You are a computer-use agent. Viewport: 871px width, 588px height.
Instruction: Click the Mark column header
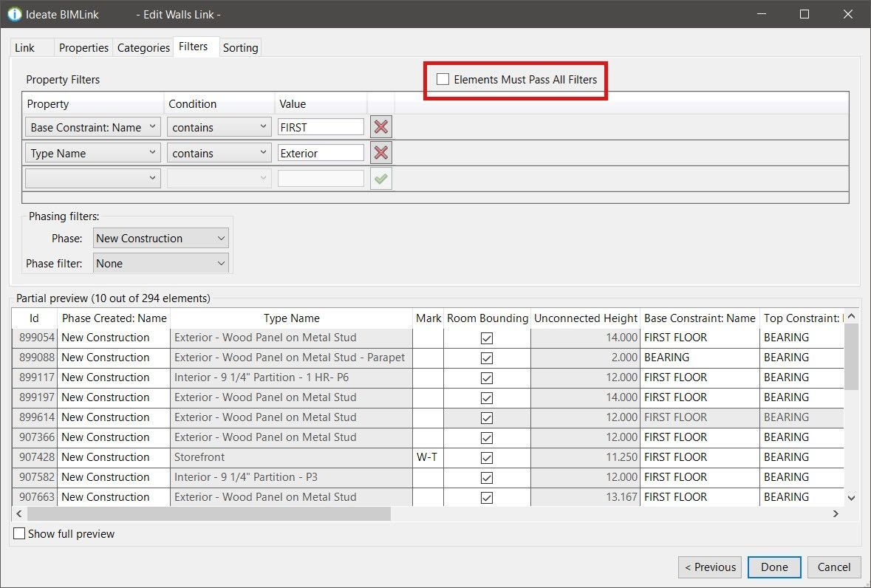[x=428, y=318]
